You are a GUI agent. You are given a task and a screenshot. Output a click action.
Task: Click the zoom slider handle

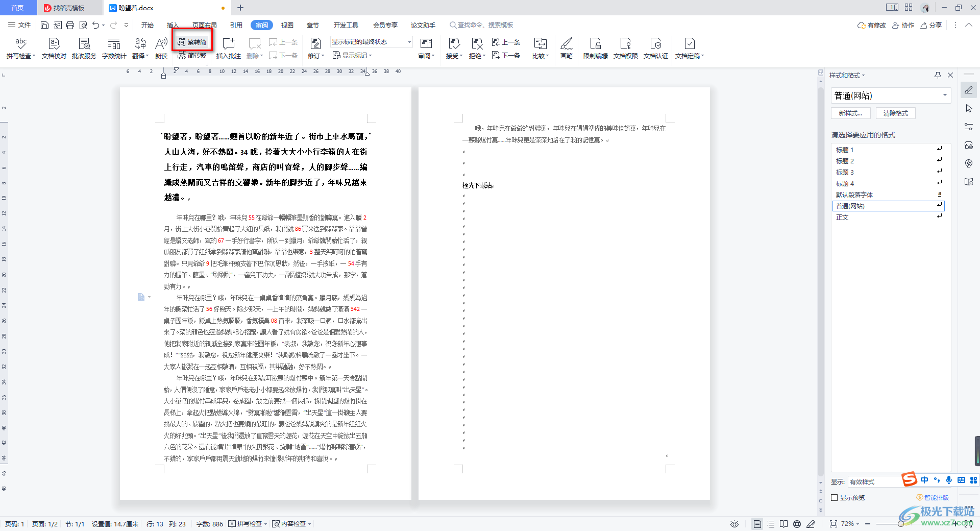click(901, 524)
